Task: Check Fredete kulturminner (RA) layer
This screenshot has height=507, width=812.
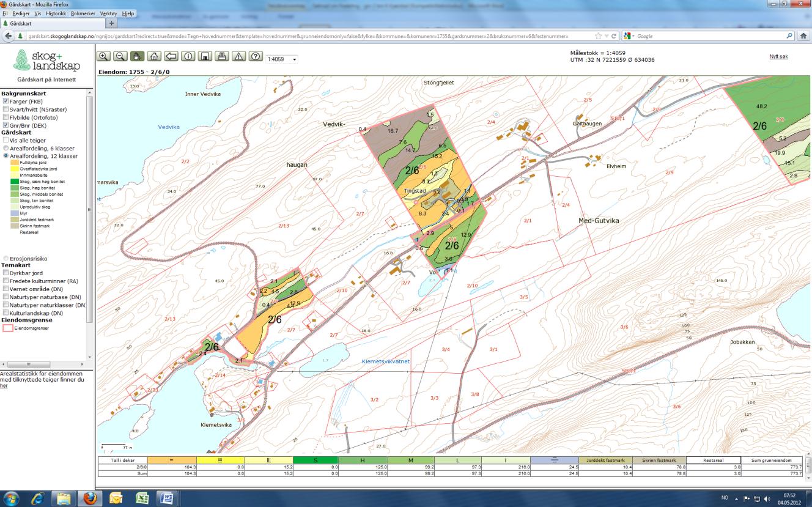Action: click(x=6, y=281)
